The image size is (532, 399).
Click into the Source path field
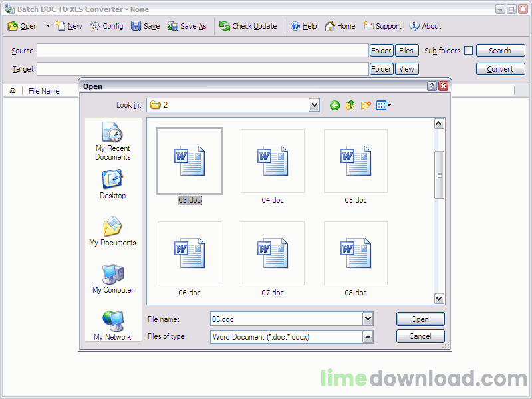203,51
